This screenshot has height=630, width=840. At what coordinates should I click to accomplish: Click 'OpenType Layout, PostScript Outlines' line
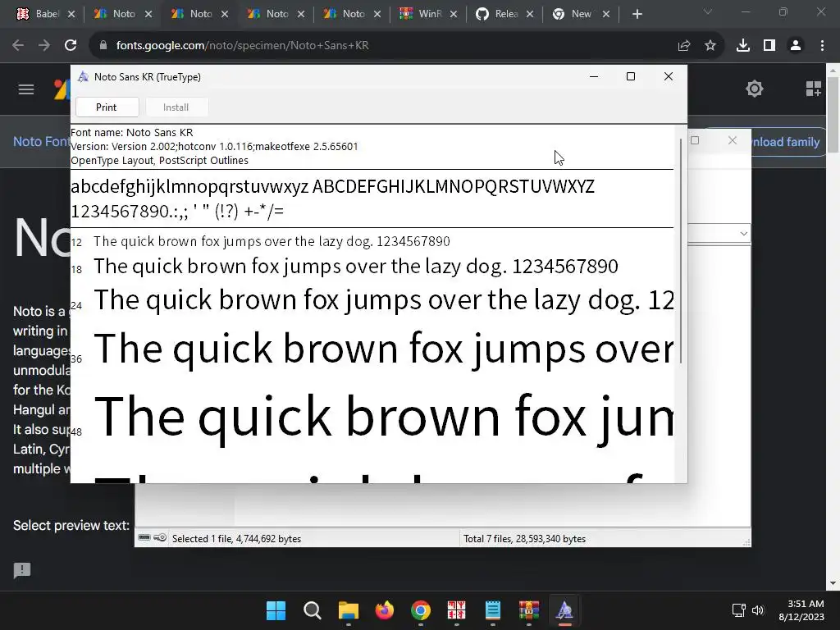point(160,160)
